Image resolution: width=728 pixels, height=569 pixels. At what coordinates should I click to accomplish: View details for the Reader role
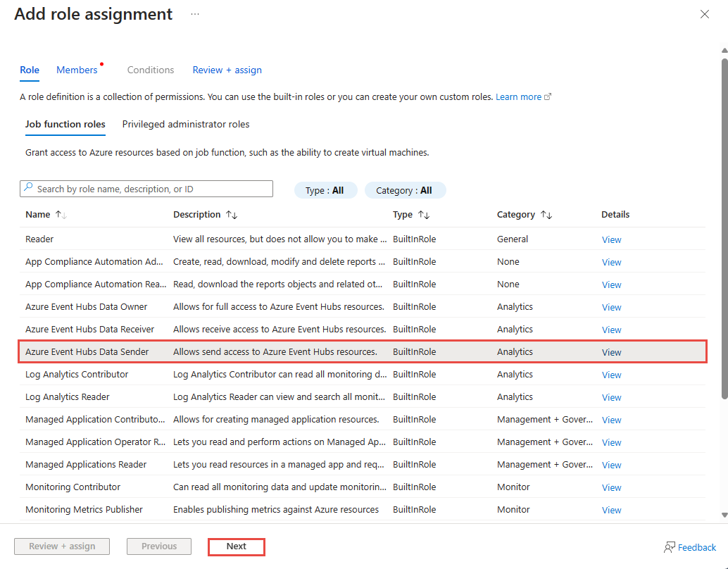tap(611, 239)
